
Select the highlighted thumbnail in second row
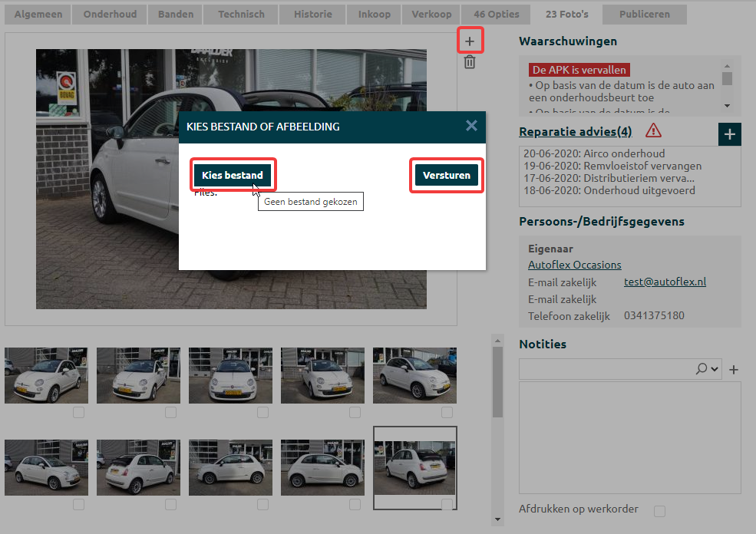[x=414, y=466]
